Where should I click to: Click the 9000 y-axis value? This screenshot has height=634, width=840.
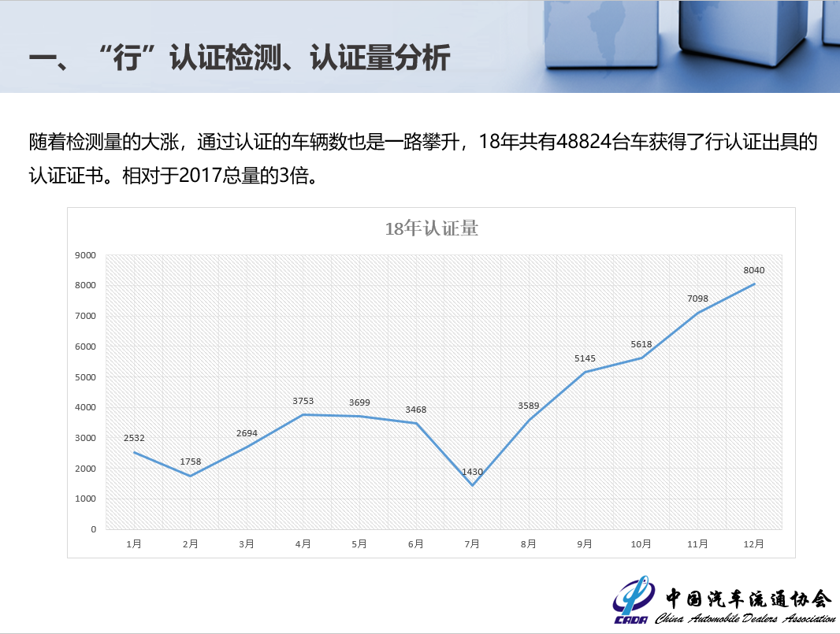click(85, 255)
